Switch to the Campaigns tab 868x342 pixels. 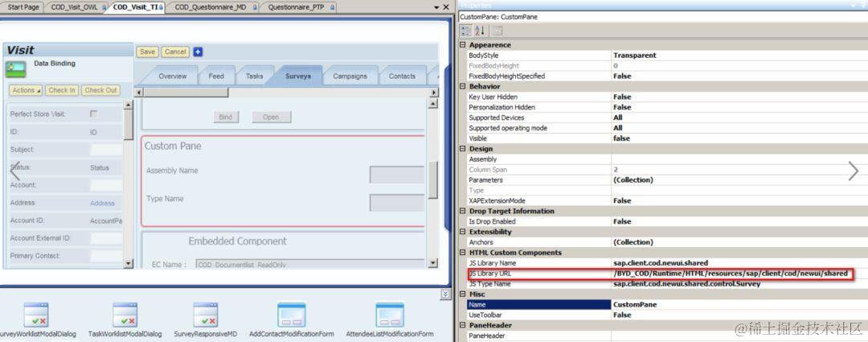350,76
